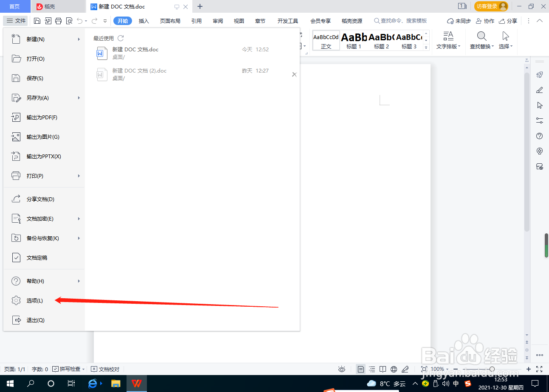The image size is (549, 392).
Task: Click the pen icon in right sidebar
Action: coord(540,90)
